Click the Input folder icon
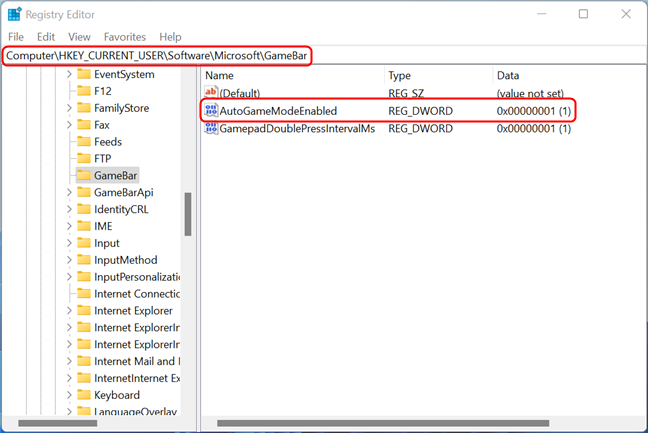 (x=84, y=243)
